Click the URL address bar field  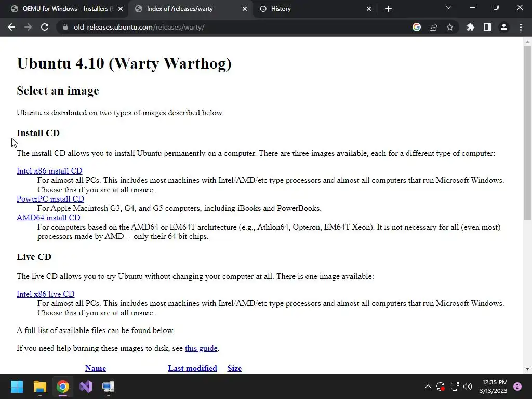tap(237, 27)
